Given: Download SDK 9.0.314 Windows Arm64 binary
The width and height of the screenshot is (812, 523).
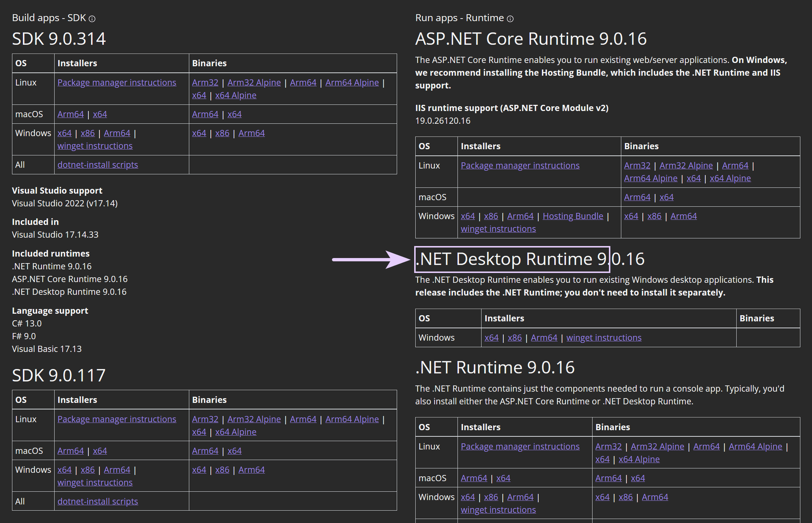Looking at the screenshot, I should pos(251,133).
